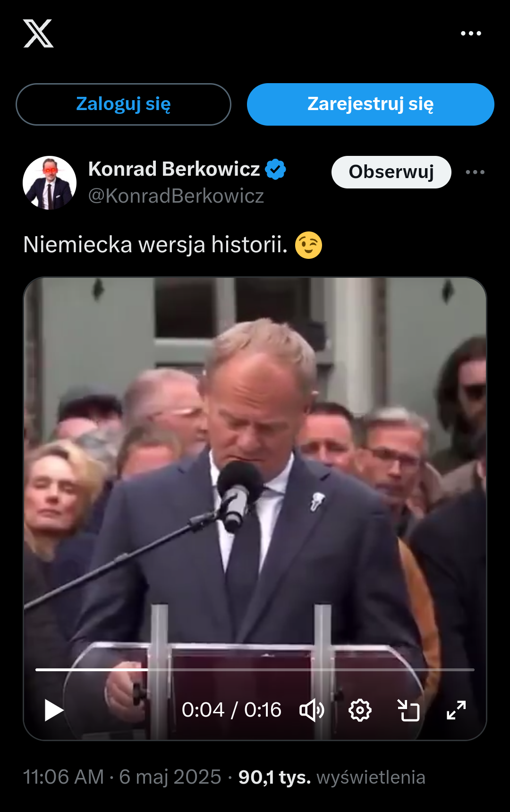The width and height of the screenshot is (510, 812).
Task: Follow the account with the Obserwuj button
Action: pyautogui.click(x=391, y=172)
